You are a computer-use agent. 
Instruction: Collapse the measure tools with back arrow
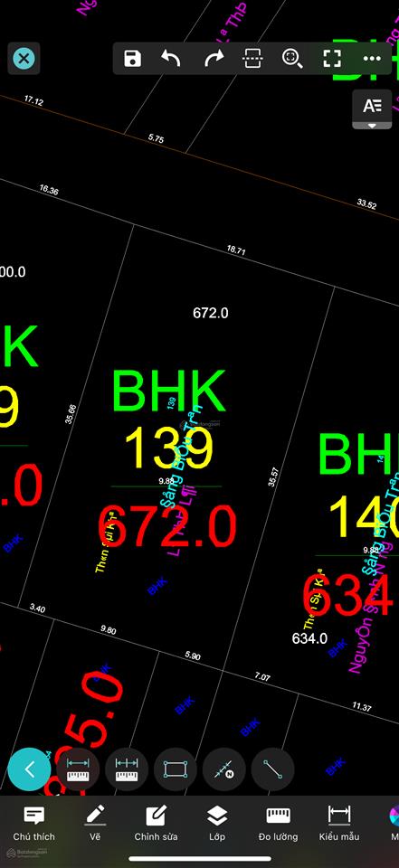click(x=29, y=769)
